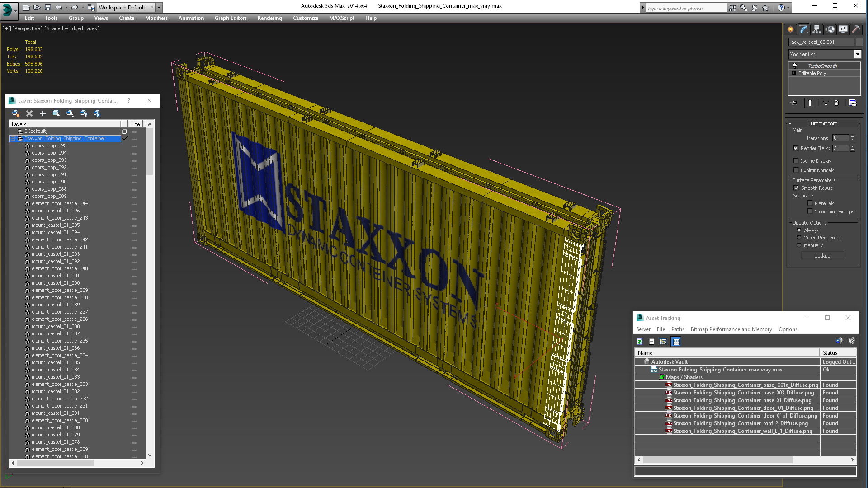
Task: Select When Rendering update option
Action: [799, 238]
